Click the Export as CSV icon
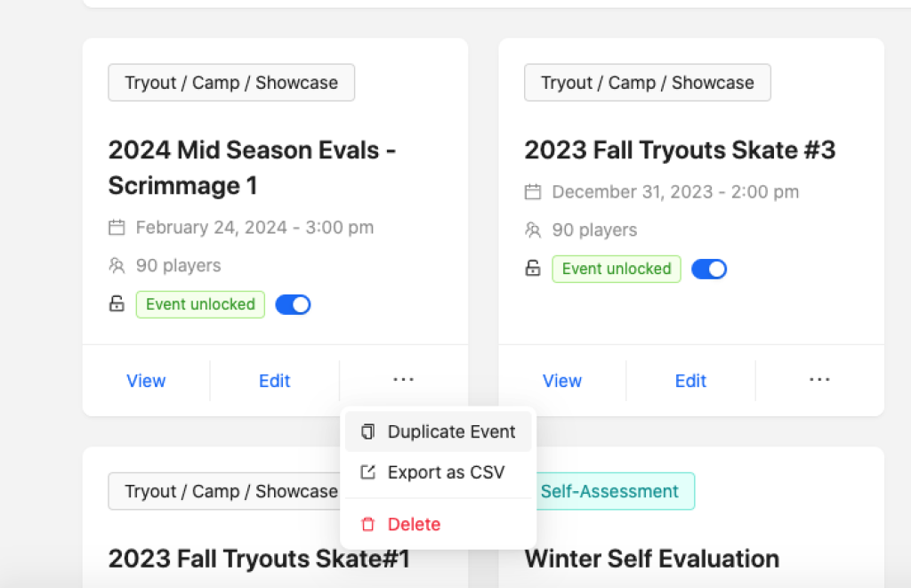Screen dimensions: 911x588 [x=367, y=472]
